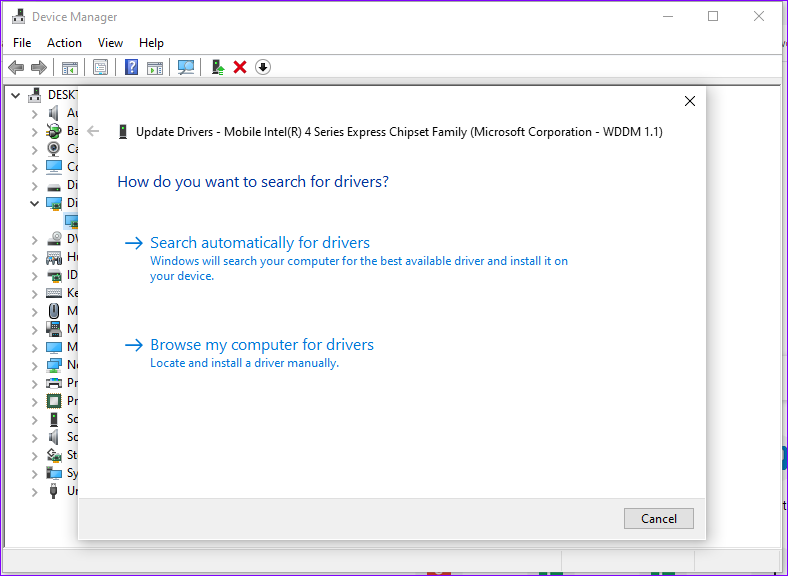Maximize the Device Manager window

713,16
